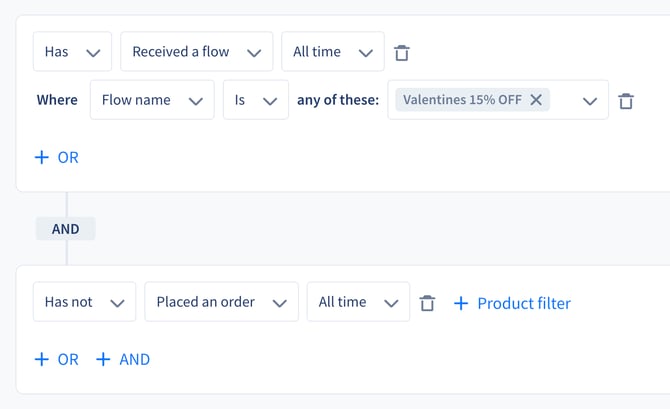This screenshot has width=670, height=409.
Task: Delete the 'Received a flow' condition row
Action: point(402,53)
